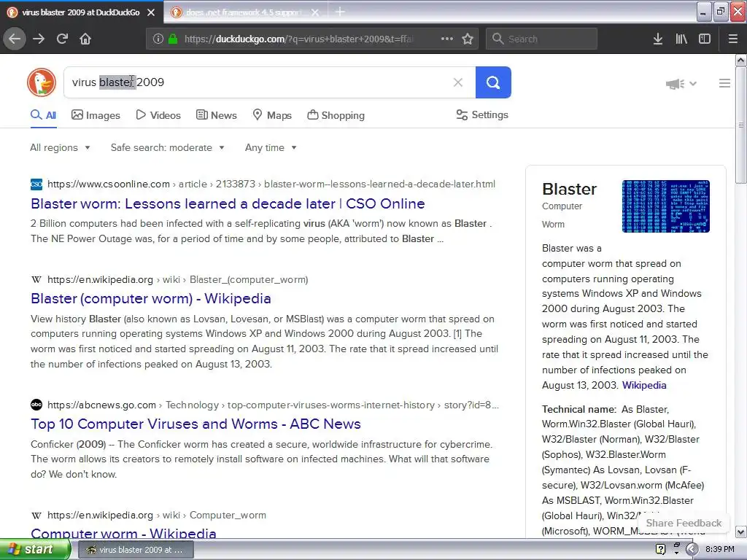Open search Settings

click(x=482, y=114)
